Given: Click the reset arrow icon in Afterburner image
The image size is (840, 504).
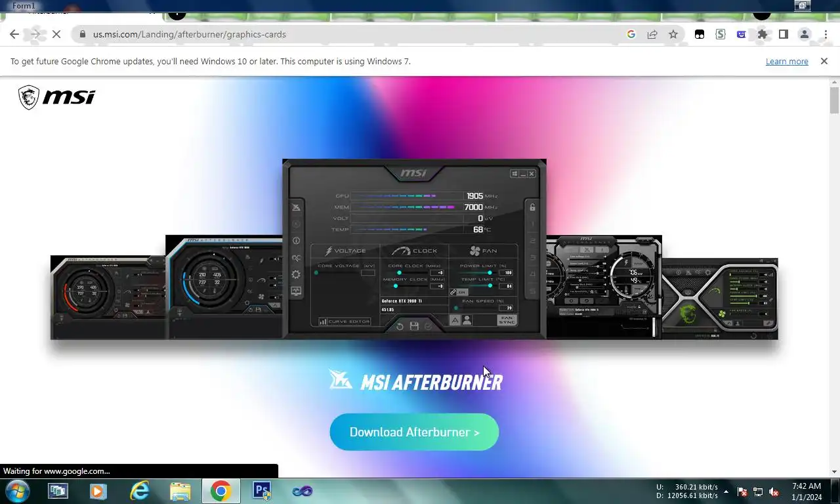Looking at the screenshot, I should [x=400, y=326].
